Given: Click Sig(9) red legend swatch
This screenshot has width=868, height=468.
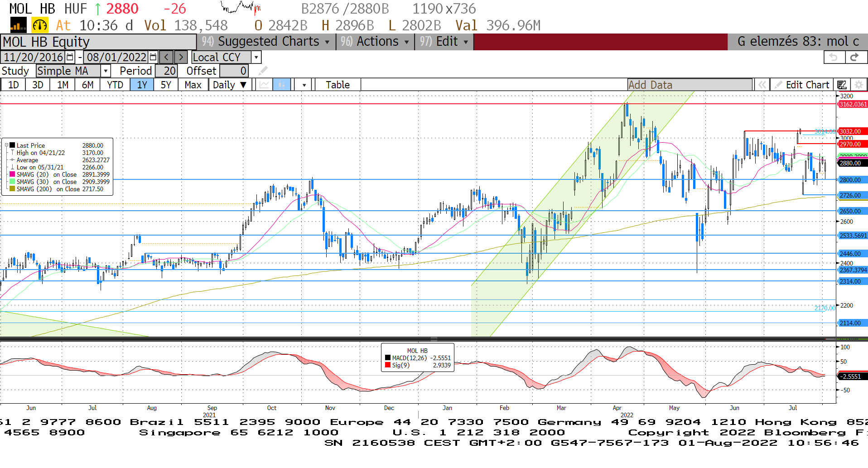Looking at the screenshot, I should 388,365.
